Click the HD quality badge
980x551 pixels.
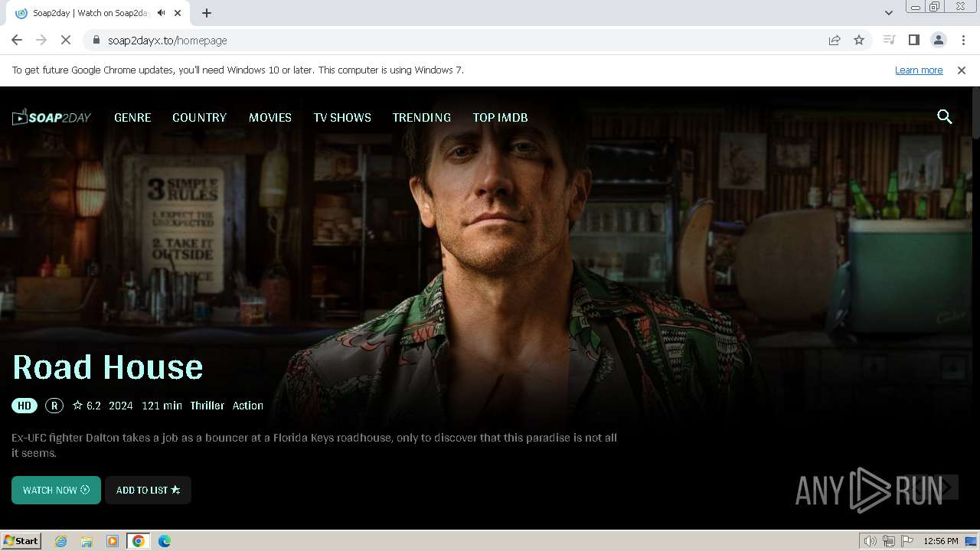click(24, 406)
